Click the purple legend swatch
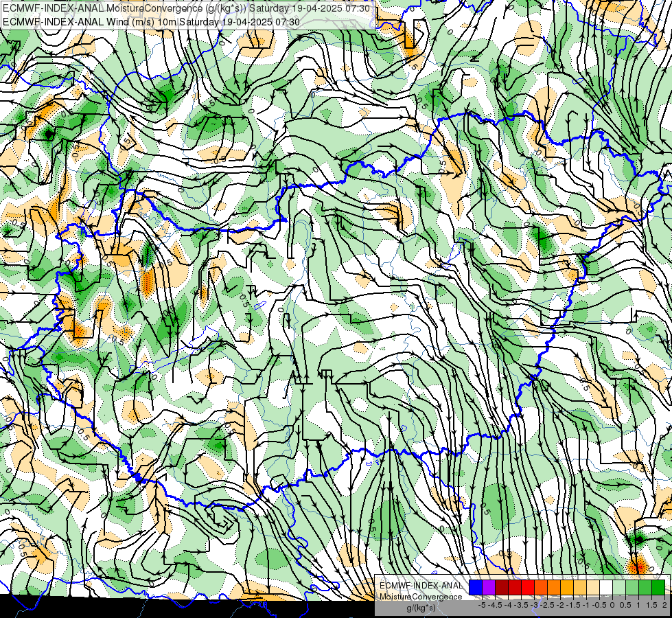672x618 pixels. tap(489, 588)
